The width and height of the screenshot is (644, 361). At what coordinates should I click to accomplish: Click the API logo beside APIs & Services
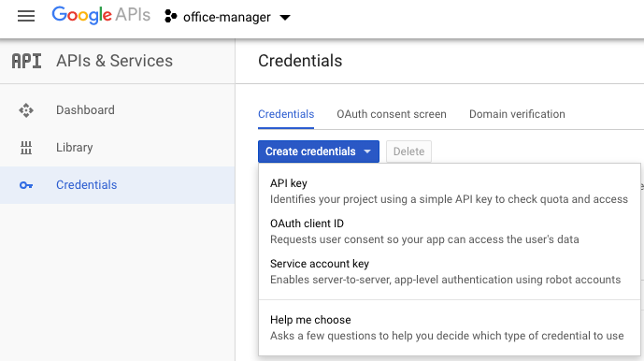[x=26, y=61]
